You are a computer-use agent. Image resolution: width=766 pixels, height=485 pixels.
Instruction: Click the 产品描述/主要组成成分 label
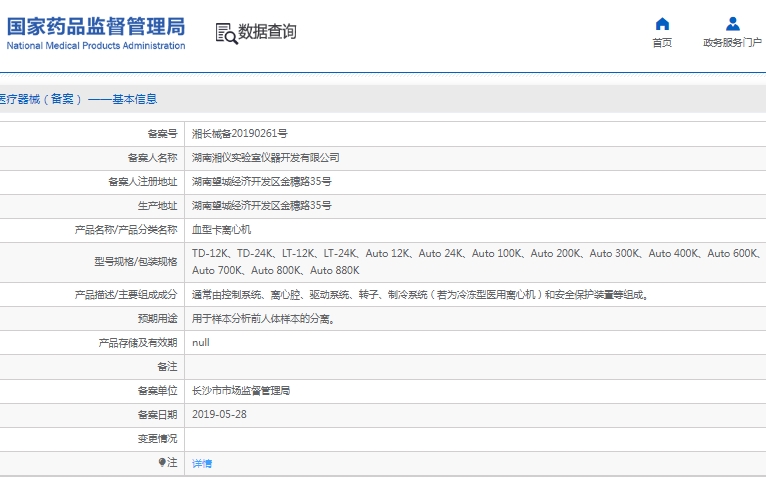(126, 295)
